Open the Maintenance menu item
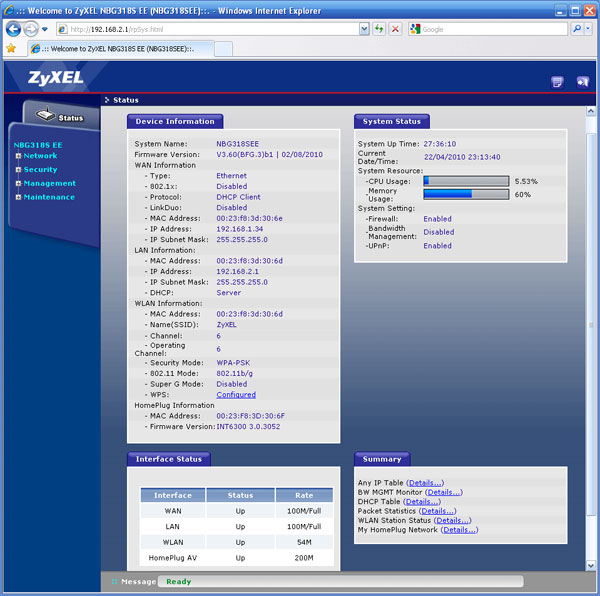 tap(49, 197)
